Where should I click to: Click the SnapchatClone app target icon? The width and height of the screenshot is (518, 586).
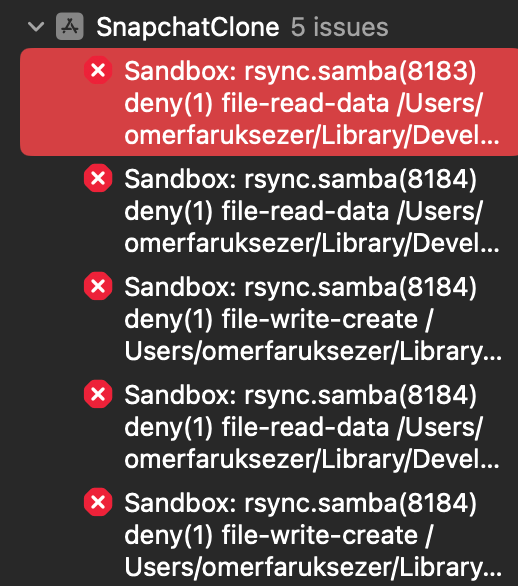[70, 27]
